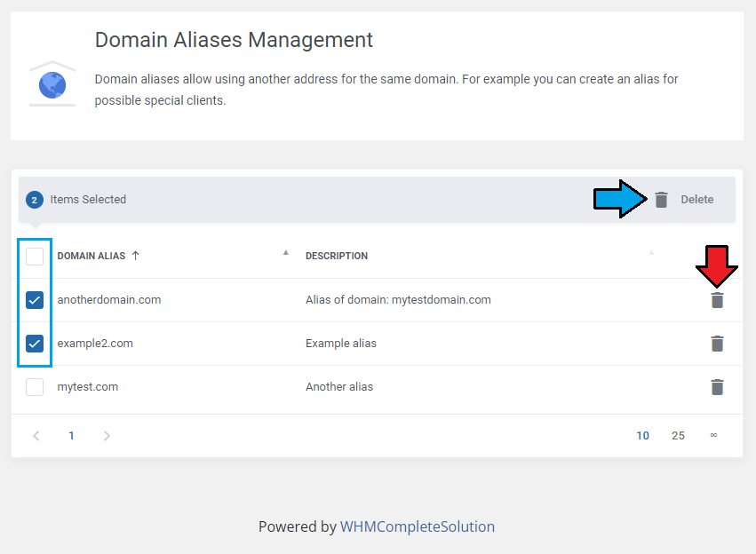Click the globe domain icon
Screen dimensions: 756x554
[52, 84]
